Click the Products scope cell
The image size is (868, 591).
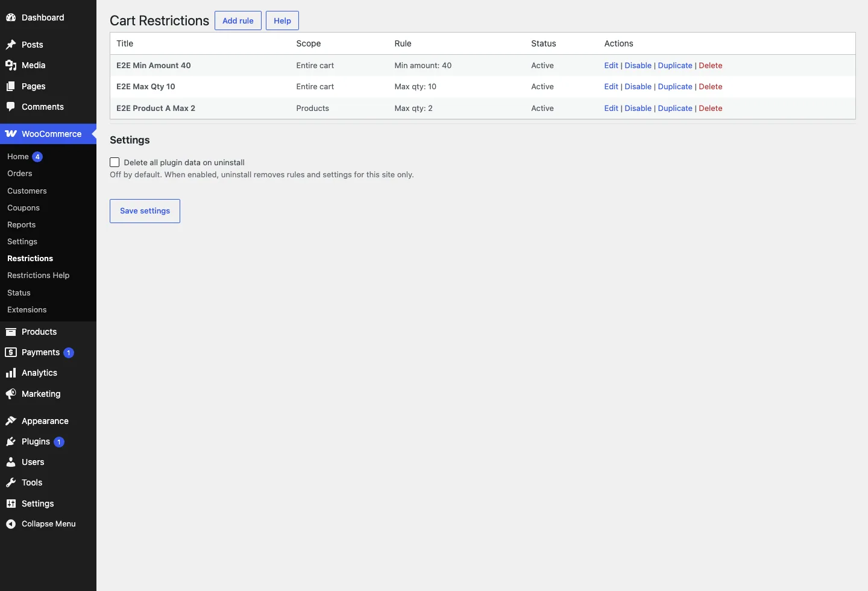click(x=313, y=108)
